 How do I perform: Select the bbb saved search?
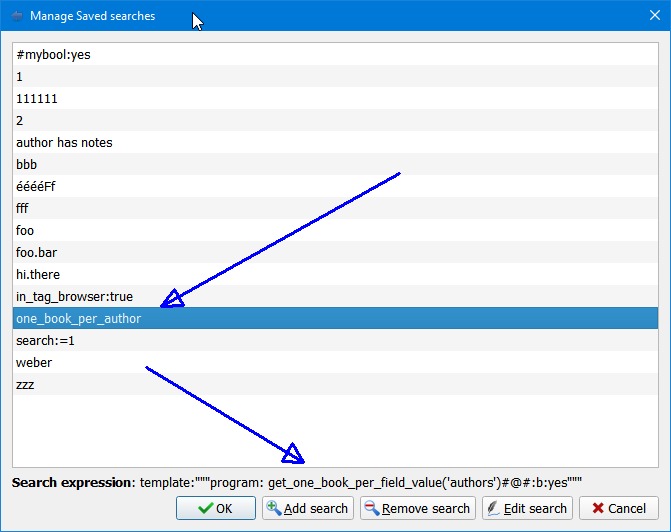tap(335, 164)
